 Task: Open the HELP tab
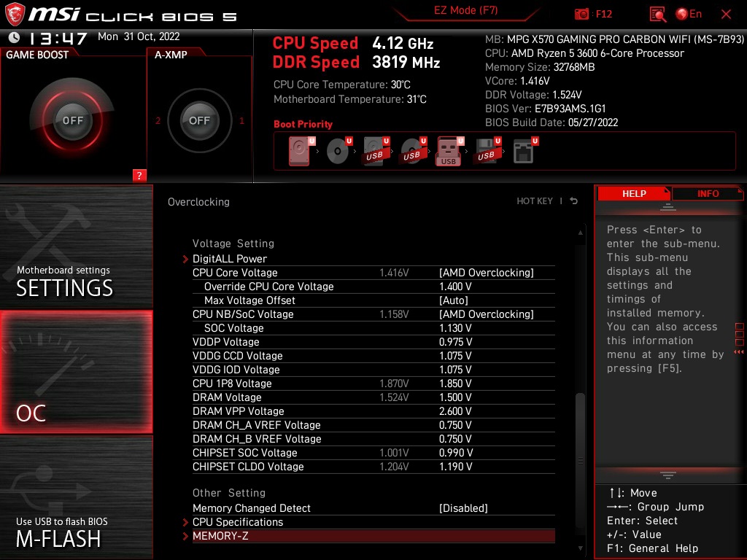pyautogui.click(x=634, y=194)
